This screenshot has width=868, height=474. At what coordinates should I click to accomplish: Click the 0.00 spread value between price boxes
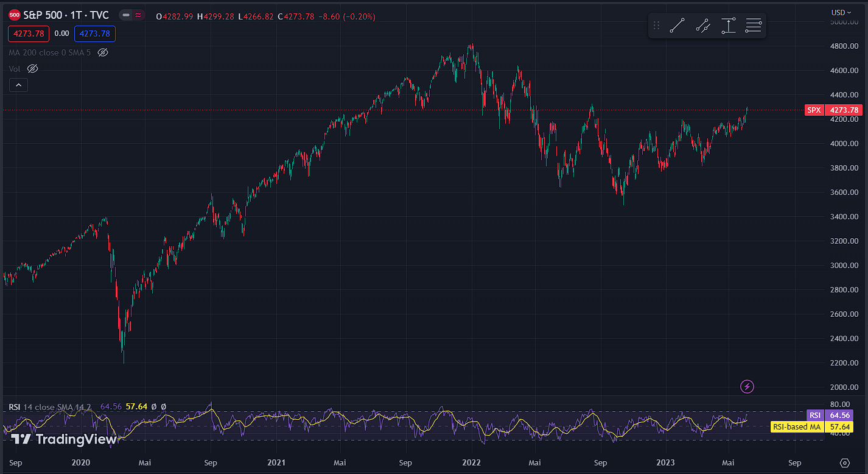pos(61,34)
